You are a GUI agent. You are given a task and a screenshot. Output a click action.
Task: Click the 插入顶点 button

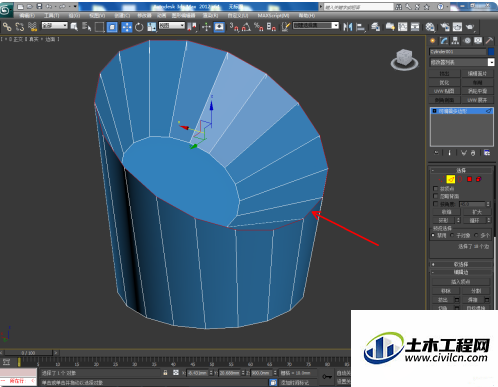pos(461,282)
